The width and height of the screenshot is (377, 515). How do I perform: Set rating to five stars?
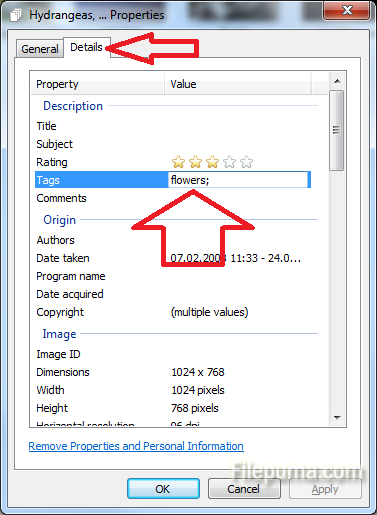[246, 162]
